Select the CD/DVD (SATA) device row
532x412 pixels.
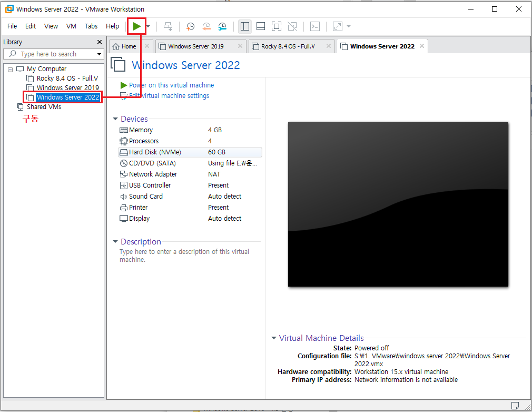[x=190, y=163]
